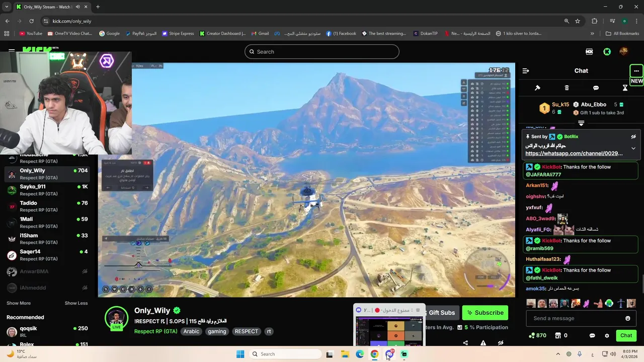Click Show Less in following list
The width and height of the screenshot is (644, 362).
click(76, 303)
